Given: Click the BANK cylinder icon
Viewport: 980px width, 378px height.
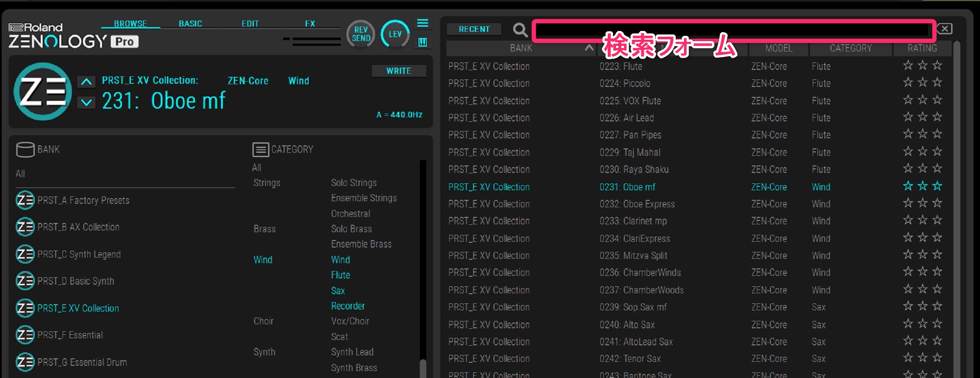Looking at the screenshot, I should (x=25, y=149).
